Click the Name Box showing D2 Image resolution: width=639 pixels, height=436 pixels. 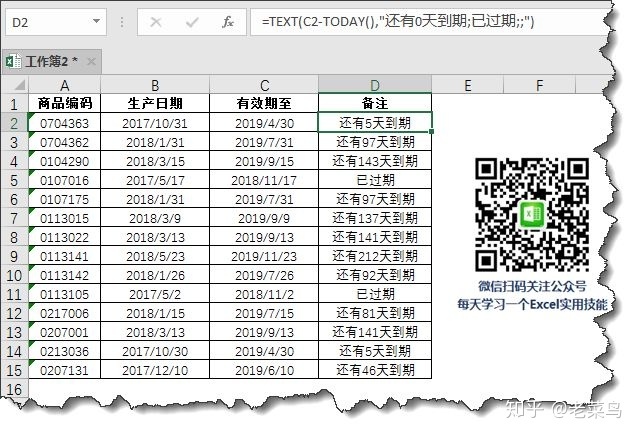[x=56, y=22]
